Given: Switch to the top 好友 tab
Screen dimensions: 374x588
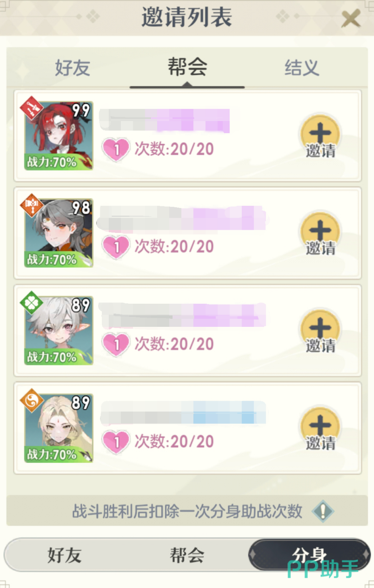Looking at the screenshot, I should pos(72,68).
